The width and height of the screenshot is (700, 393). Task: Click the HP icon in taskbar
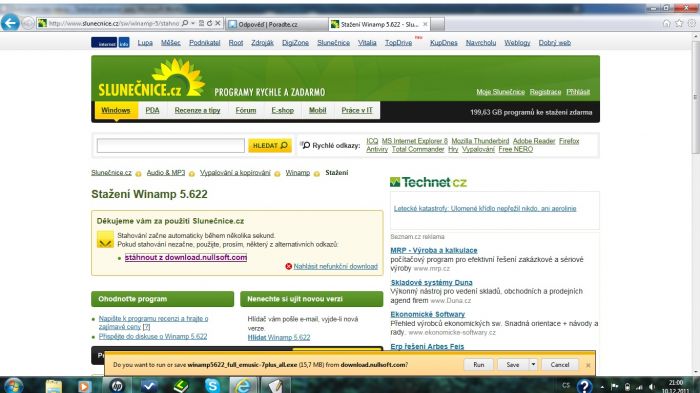click(117, 385)
